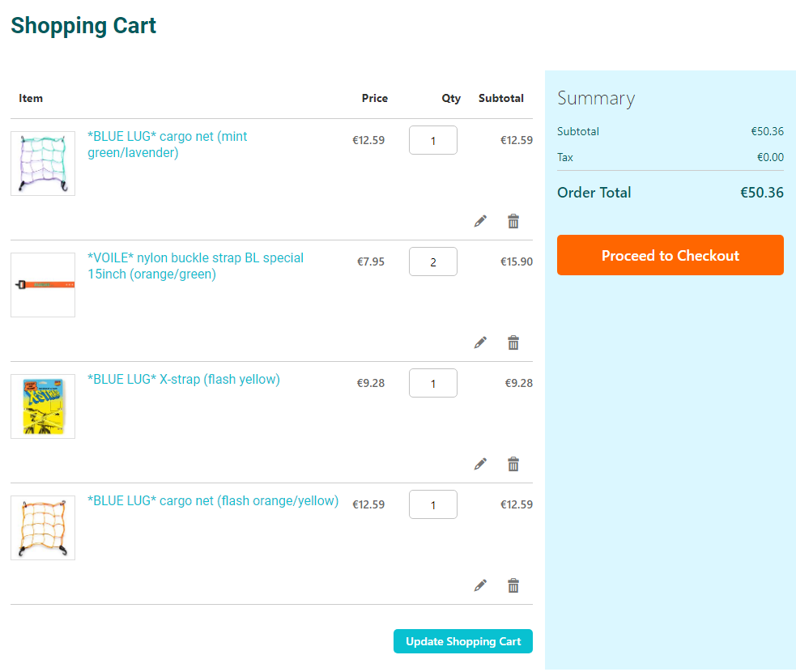Image resolution: width=796 pixels, height=672 pixels.
Task: Click the yellow X-strap product thumbnail
Action: tap(43, 406)
